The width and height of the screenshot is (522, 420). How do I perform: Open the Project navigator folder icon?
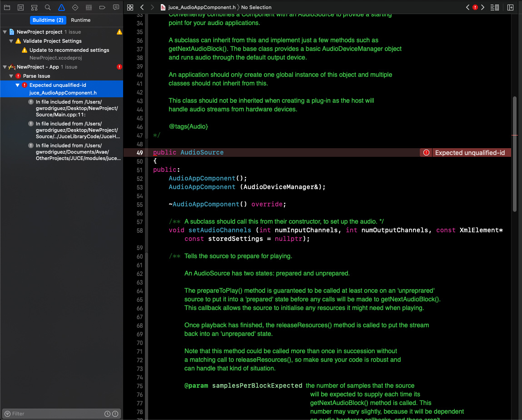[x=7, y=7]
